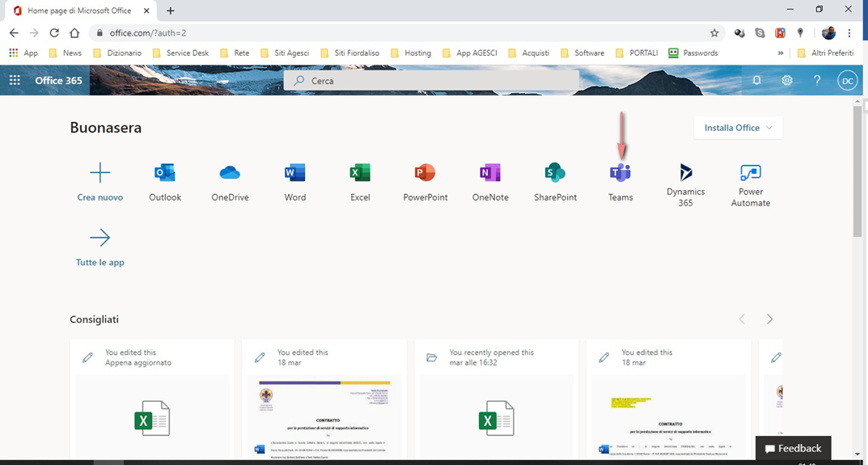Open the Rete bookmark folder
This screenshot has width=868, height=465.
click(235, 53)
